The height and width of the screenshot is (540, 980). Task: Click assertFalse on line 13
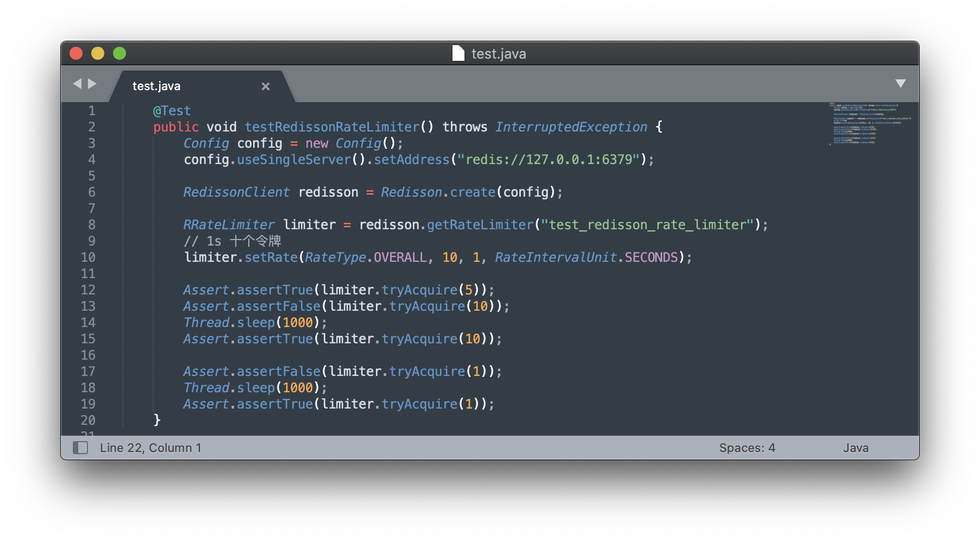coord(279,306)
